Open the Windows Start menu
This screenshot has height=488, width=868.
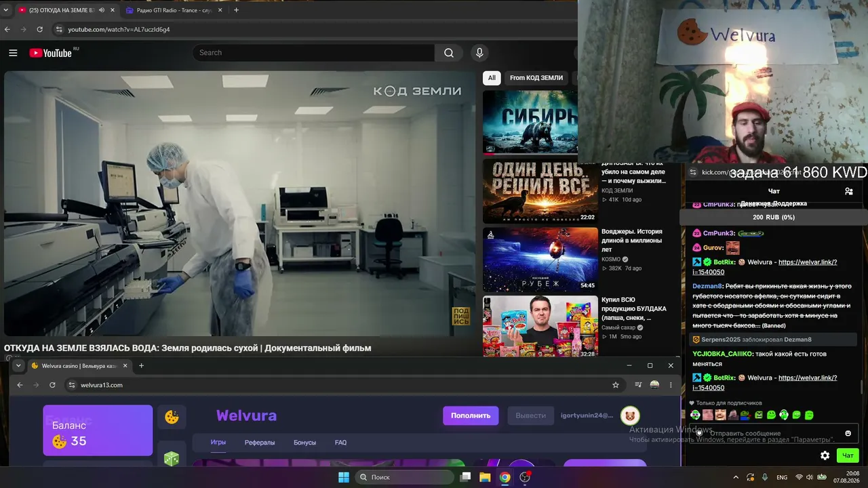[x=344, y=477]
